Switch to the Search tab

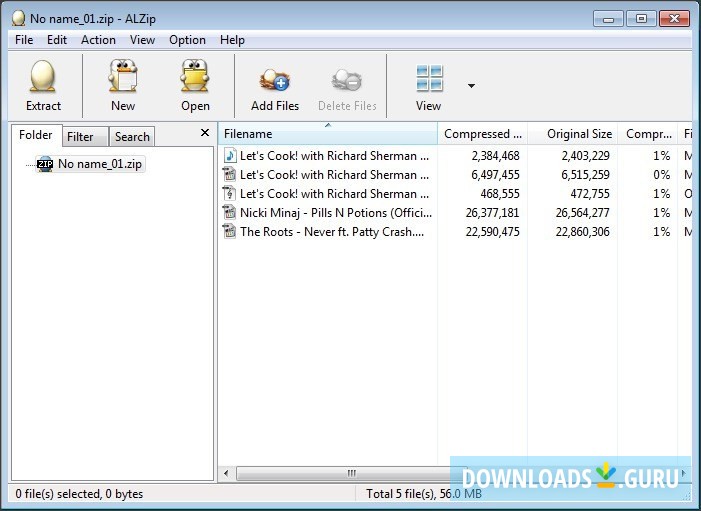pos(132,136)
